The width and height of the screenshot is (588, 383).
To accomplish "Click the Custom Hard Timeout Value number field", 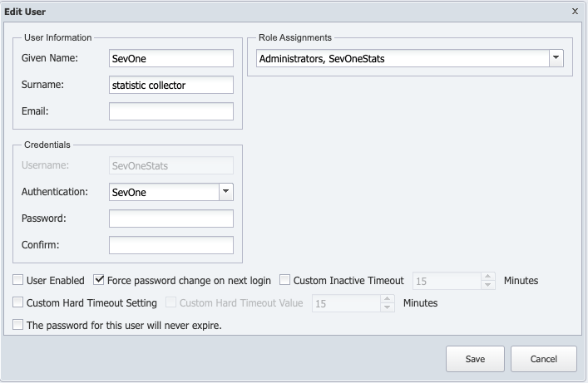I will pos(347,303).
